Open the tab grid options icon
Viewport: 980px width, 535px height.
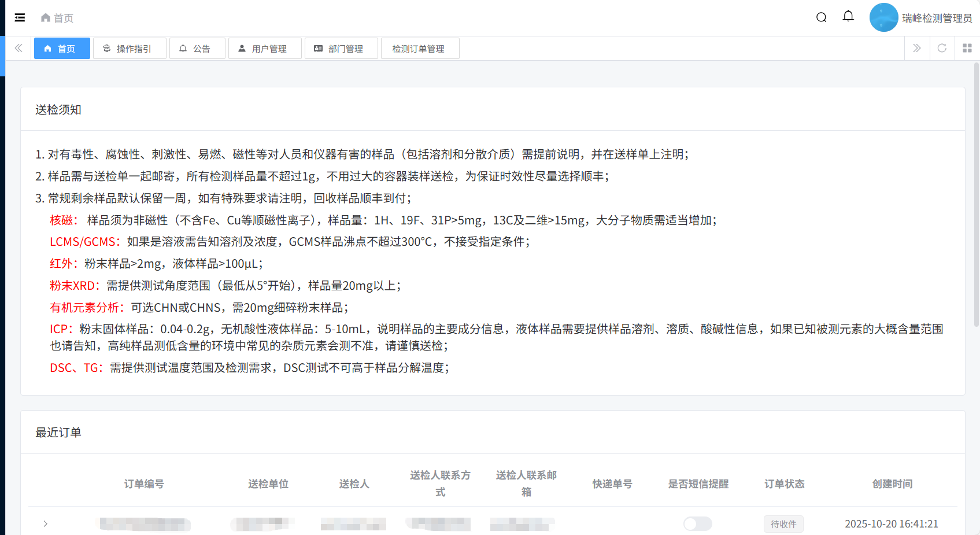click(967, 49)
